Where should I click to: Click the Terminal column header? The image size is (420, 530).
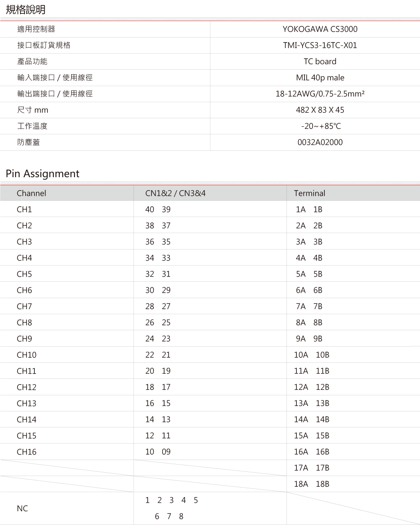tap(309, 193)
